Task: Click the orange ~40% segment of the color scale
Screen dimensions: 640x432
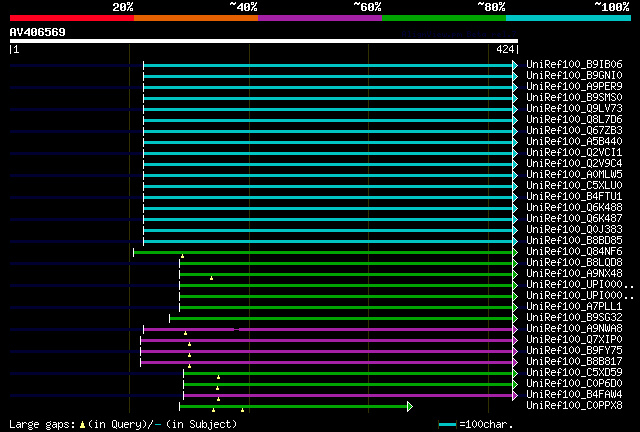Action: point(196,18)
